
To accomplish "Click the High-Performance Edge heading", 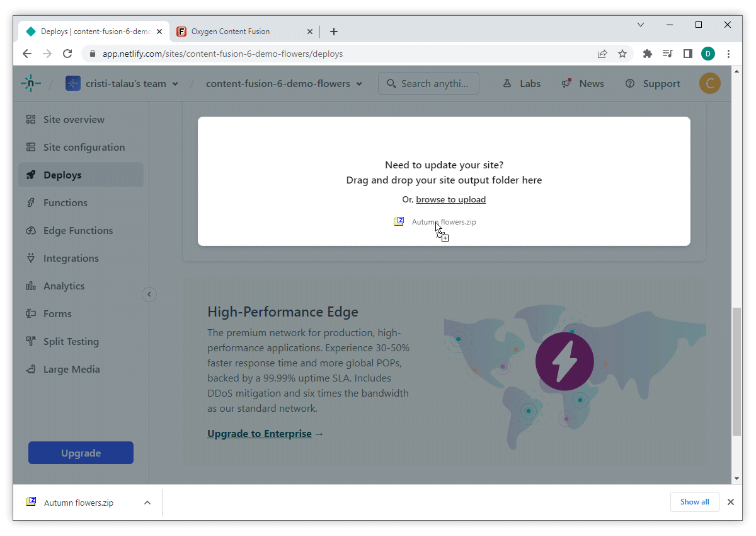I will point(283,312).
